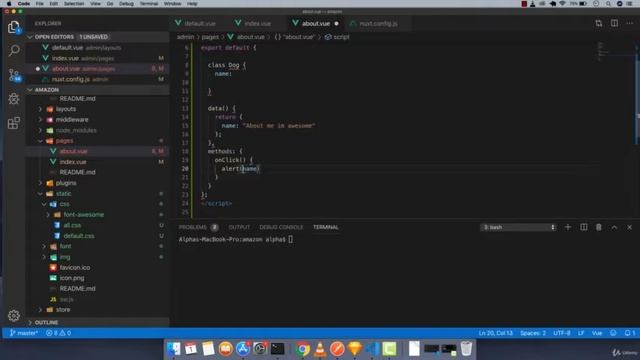Split the terminal panel

tap(584, 227)
